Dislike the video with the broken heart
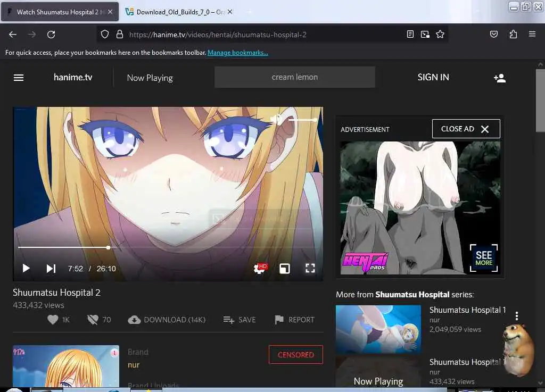This screenshot has height=392, width=545. [93, 320]
